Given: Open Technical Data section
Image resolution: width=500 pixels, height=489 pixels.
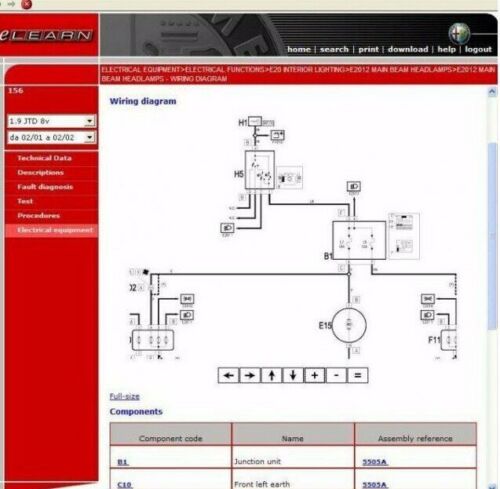Looking at the screenshot, I should tap(44, 158).
